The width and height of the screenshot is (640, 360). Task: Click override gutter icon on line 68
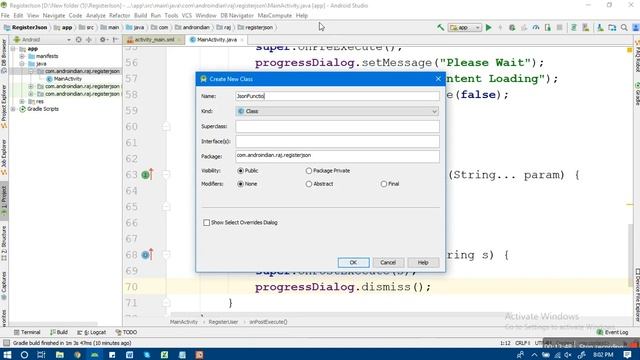point(147,255)
